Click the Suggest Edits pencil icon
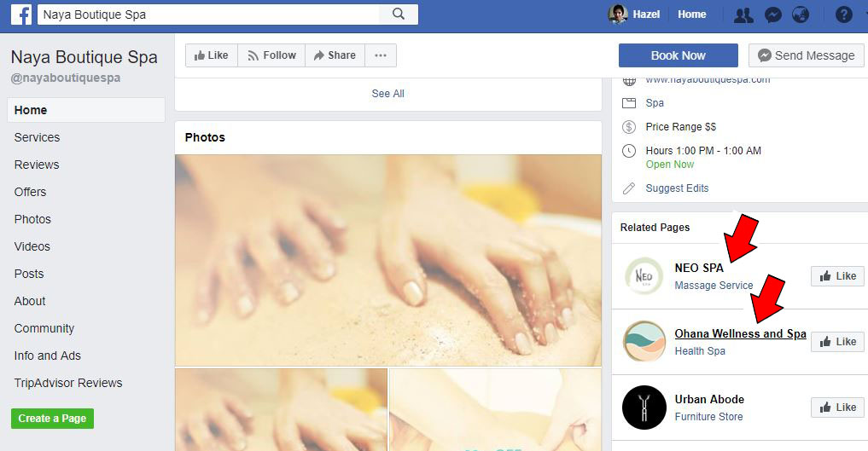The width and height of the screenshot is (868, 451). pos(629,188)
